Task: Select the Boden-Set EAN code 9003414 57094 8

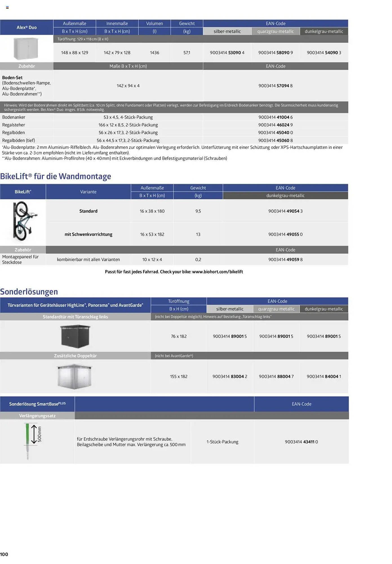Action: click(x=275, y=86)
